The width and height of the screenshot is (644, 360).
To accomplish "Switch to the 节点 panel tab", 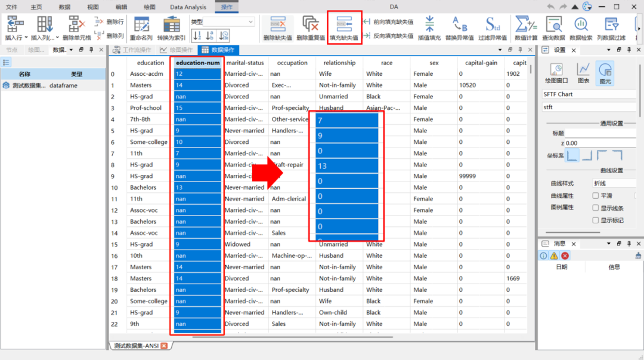I will [x=11, y=50].
